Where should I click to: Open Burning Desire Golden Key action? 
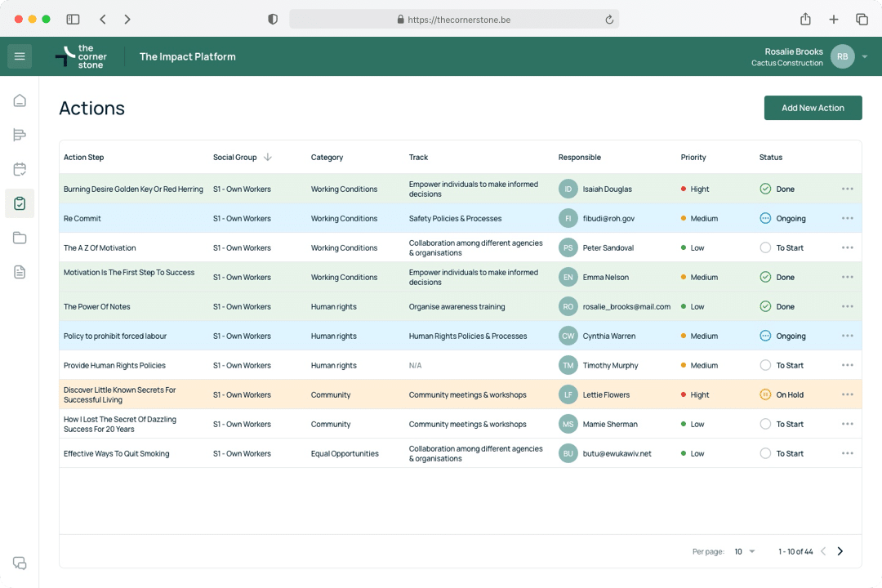point(133,189)
